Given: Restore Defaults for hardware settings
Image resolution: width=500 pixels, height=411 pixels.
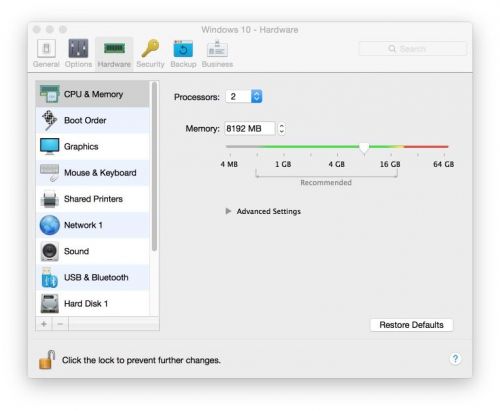Looking at the screenshot, I should (411, 325).
